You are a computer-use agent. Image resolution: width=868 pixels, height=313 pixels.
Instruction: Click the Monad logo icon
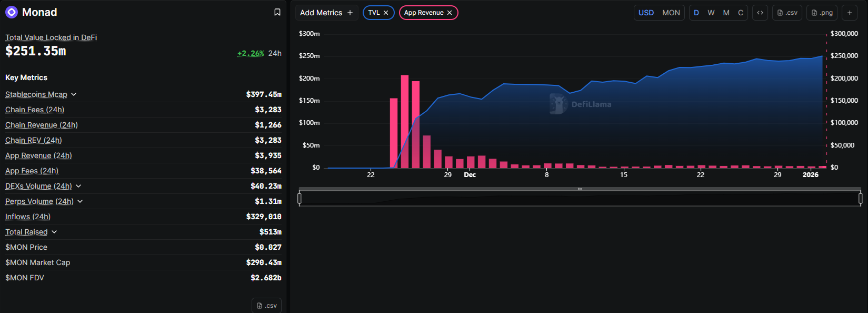point(12,12)
